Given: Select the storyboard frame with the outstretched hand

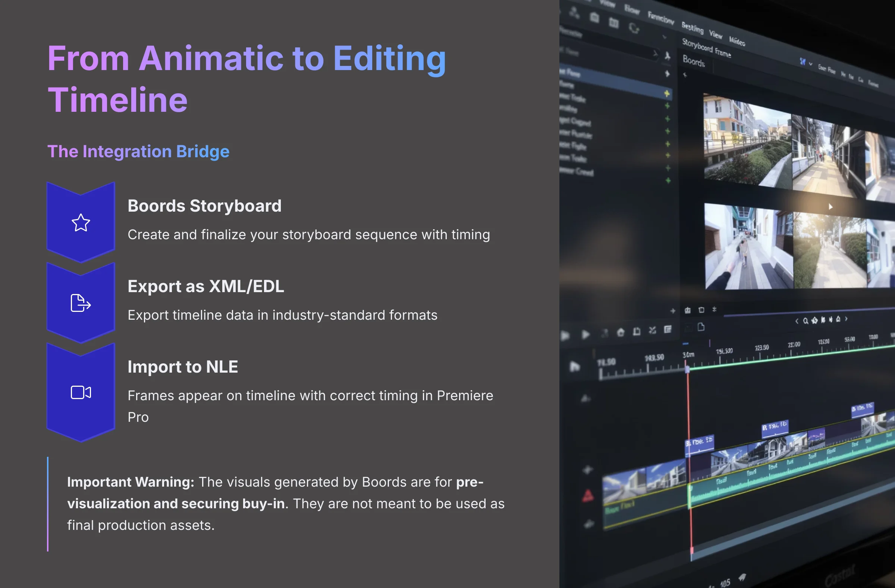Looking at the screenshot, I should pos(749,246).
